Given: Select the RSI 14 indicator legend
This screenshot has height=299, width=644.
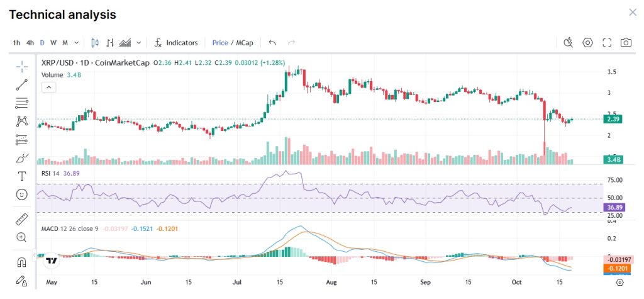Looking at the screenshot, I should tap(60, 174).
